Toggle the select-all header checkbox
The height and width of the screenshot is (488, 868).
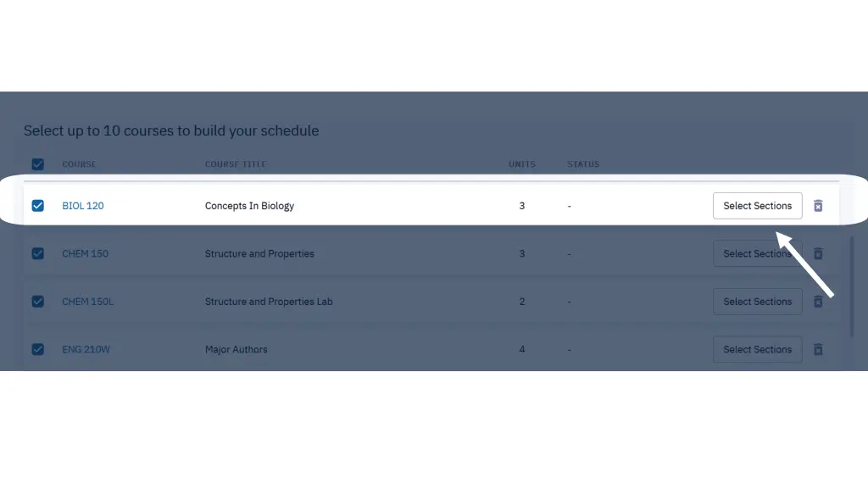pyautogui.click(x=37, y=164)
